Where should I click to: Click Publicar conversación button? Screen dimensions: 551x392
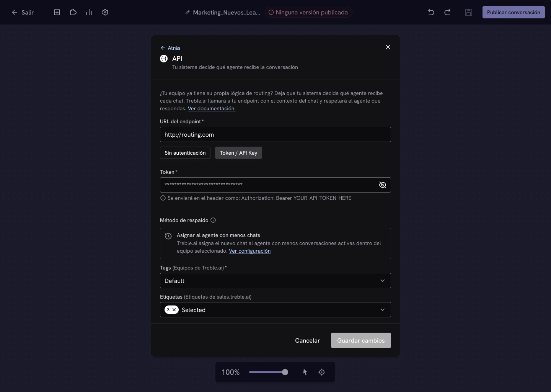coord(514,12)
